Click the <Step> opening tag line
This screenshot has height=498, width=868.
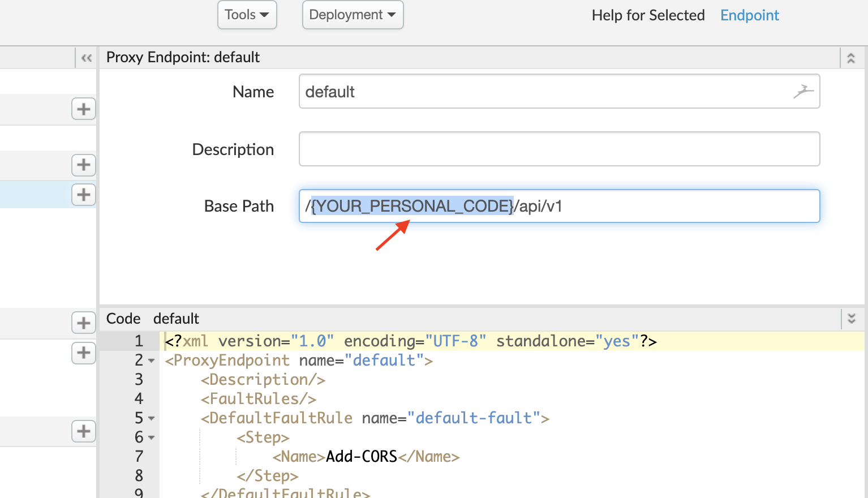(x=263, y=437)
